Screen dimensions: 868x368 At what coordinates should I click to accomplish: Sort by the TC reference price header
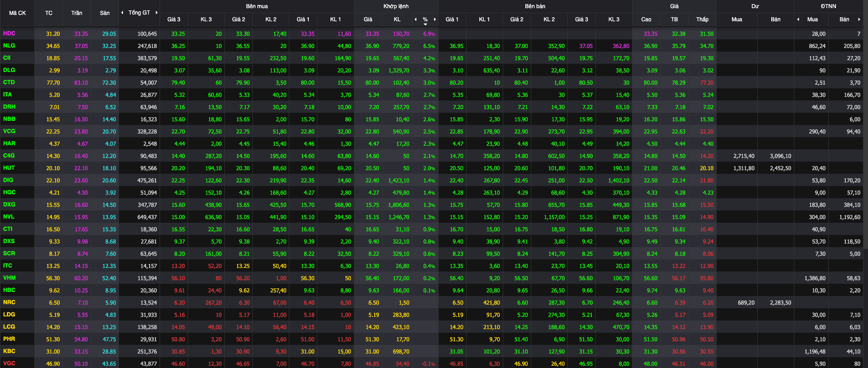pyautogui.click(x=49, y=13)
